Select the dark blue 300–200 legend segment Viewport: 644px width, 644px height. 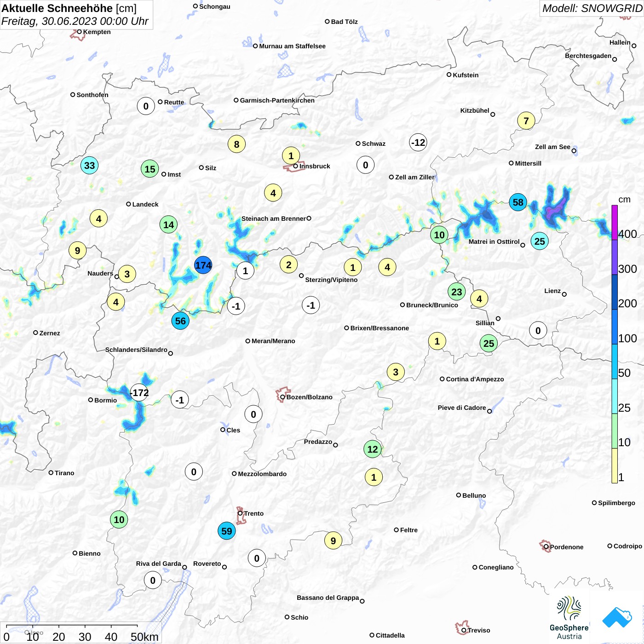coord(615,292)
